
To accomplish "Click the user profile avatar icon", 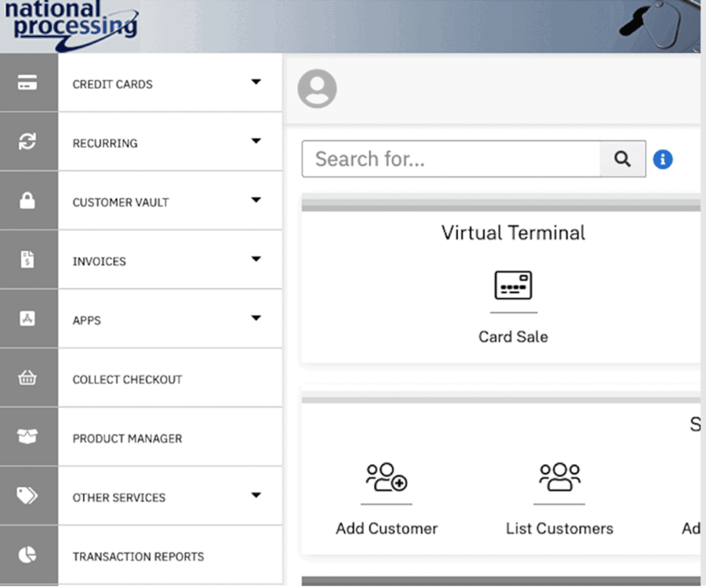I will coord(317,88).
